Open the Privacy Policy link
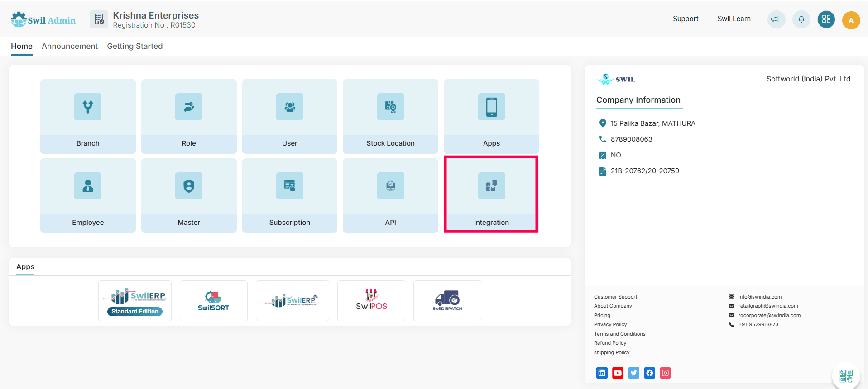868x389 pixels. coord(610,324)
